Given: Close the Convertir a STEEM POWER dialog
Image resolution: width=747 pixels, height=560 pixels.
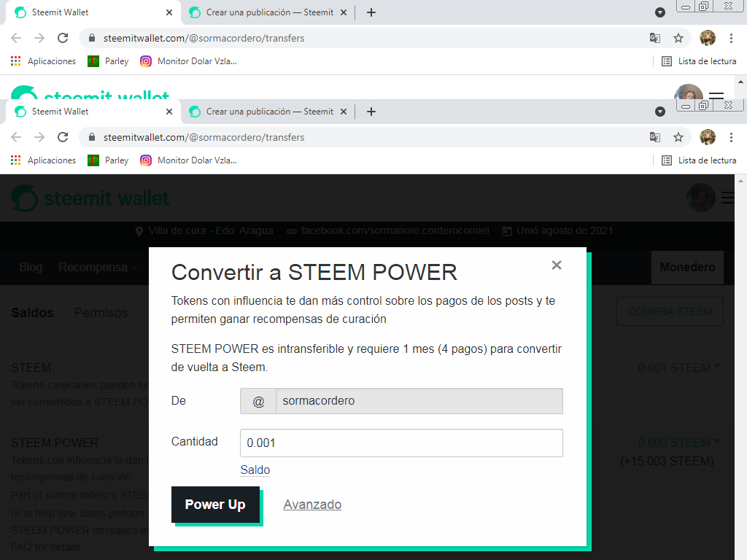Looking at the screenshot, I should [557, 265].
